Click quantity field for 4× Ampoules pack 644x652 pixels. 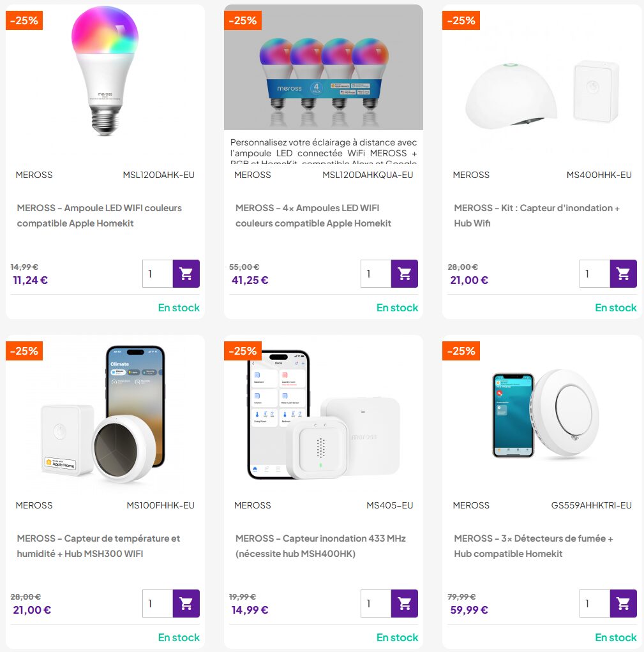pos(376,274)
